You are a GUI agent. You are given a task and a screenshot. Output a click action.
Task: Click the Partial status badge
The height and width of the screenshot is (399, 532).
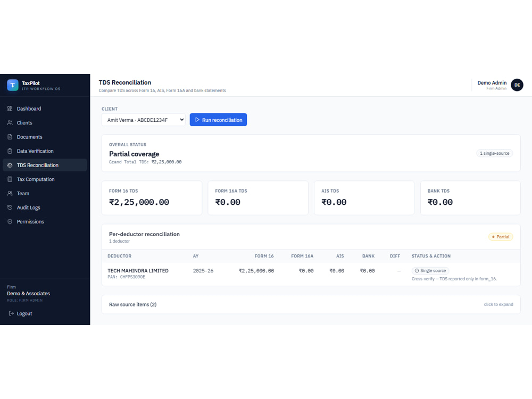501,237
